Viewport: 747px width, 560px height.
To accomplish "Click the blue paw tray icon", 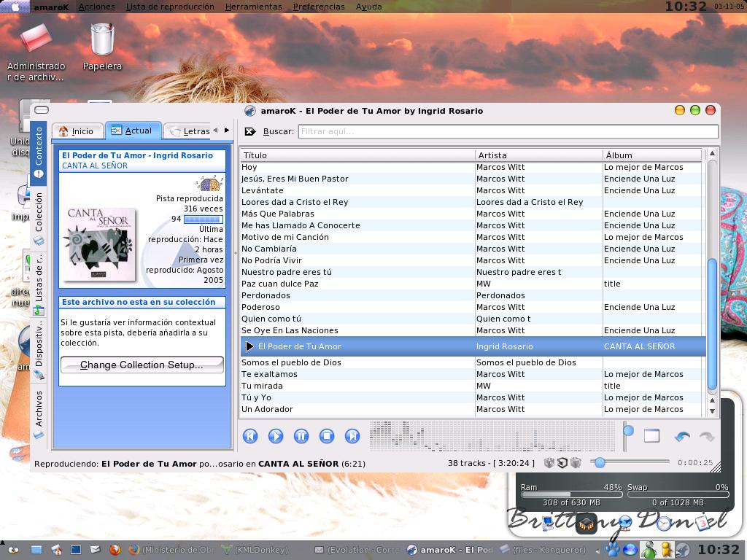I will (613, 550).
